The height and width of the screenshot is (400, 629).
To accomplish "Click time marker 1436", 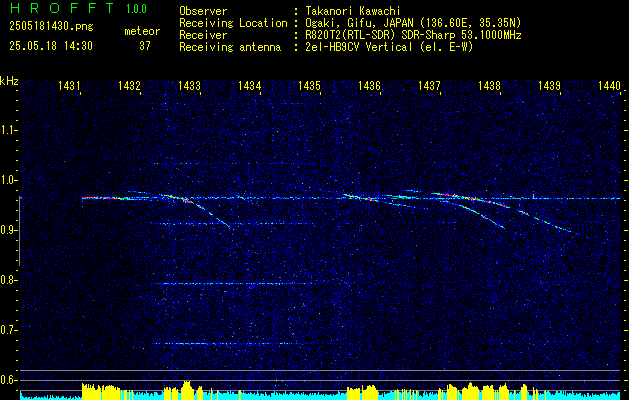I will click(369, 85).
